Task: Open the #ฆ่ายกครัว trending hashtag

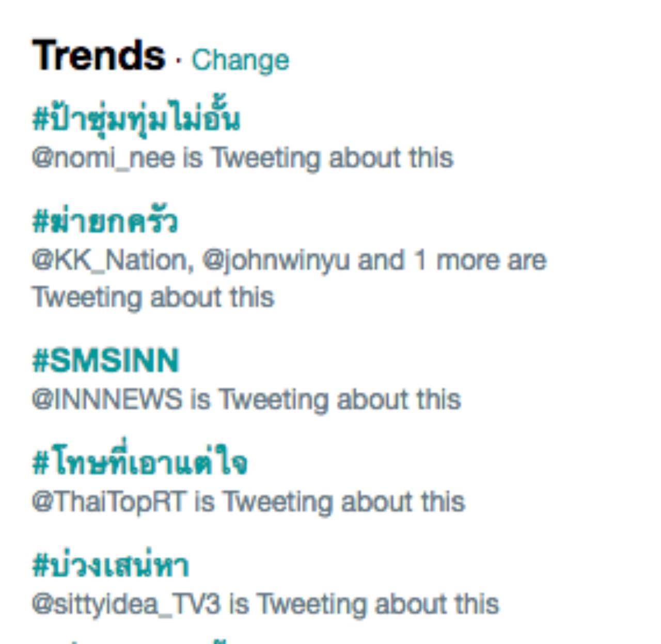Action: click(x=105, y=222)
